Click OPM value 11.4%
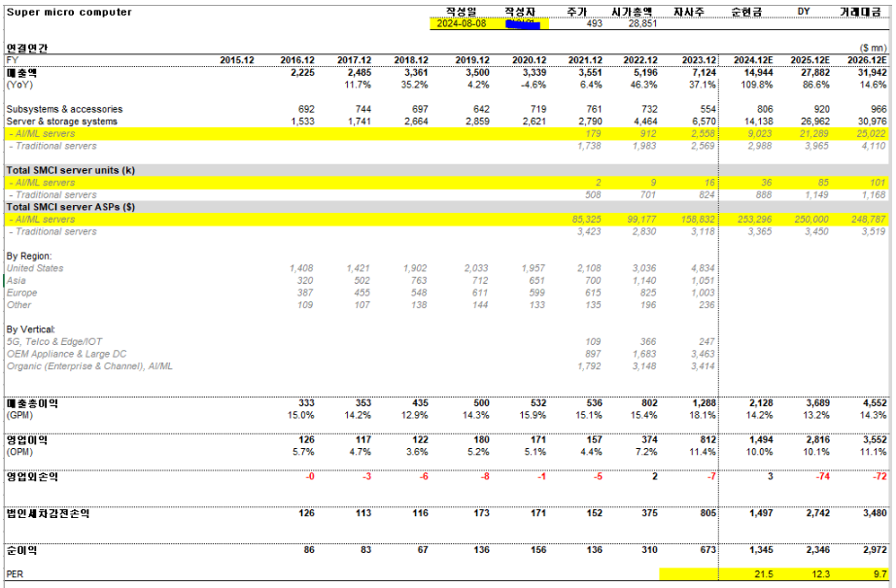Screen dimensions: 896x588 tap(703, 452)
